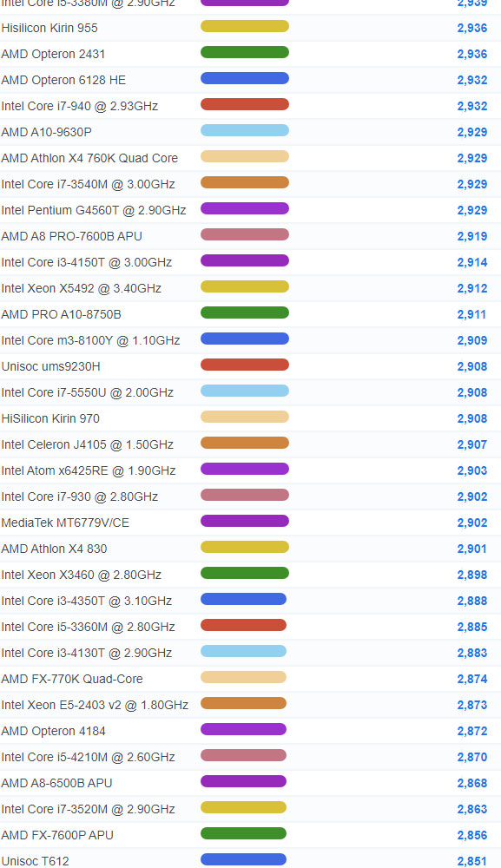Click the purple bar for MediaTek MT6779V/CE
This screenshot has height=868, width=501.
tap(245, 520)
